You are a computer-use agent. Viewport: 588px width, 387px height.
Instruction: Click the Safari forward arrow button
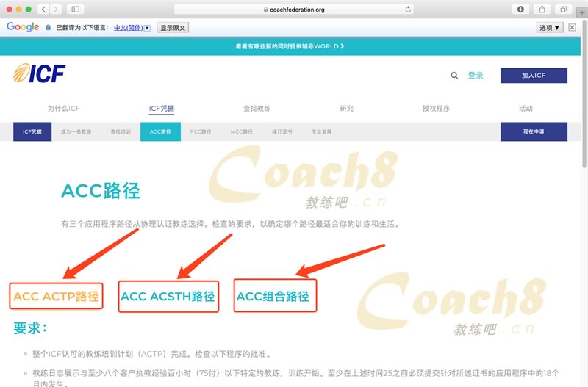click(57, 9)
